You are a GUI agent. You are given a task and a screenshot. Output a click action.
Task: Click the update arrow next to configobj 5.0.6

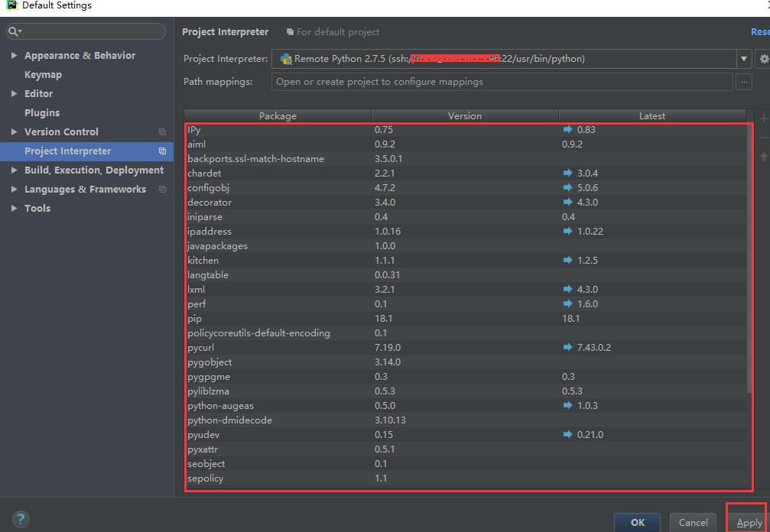point(567,187)
